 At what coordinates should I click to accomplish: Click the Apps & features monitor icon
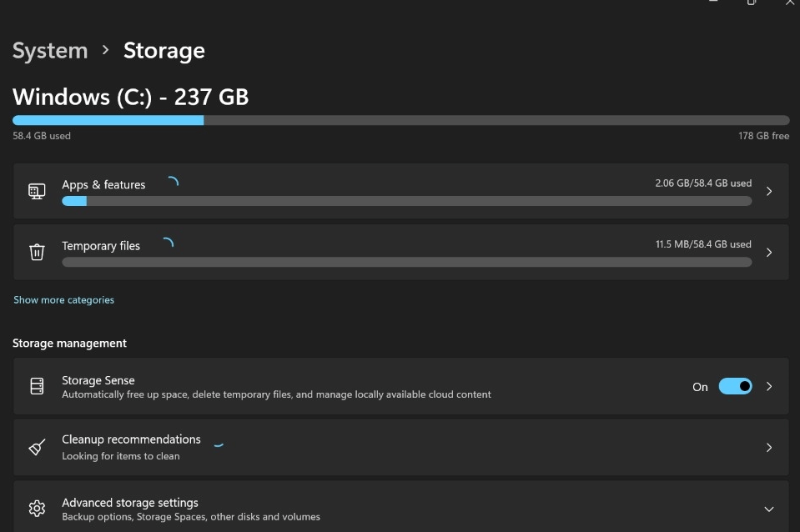(37, 191)
